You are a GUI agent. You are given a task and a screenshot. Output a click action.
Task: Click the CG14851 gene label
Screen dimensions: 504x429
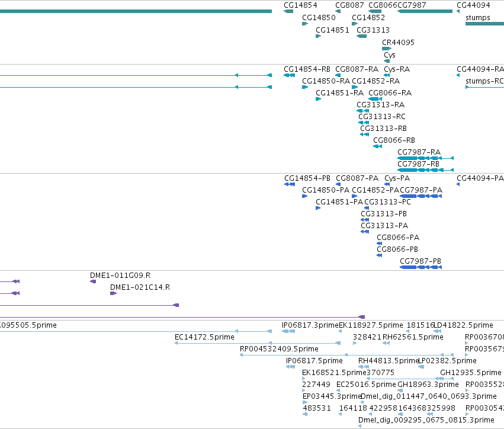pyautogui.click(x=332, y=30)
